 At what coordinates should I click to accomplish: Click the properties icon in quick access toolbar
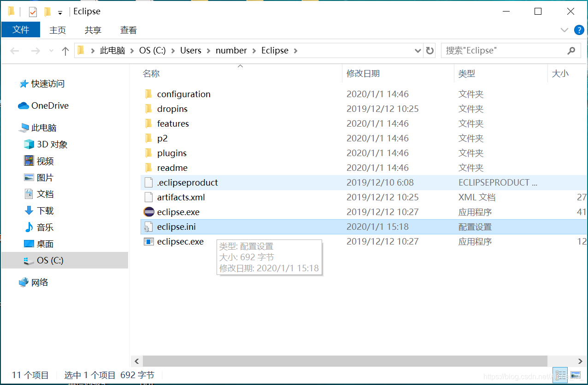click(33, 12)
